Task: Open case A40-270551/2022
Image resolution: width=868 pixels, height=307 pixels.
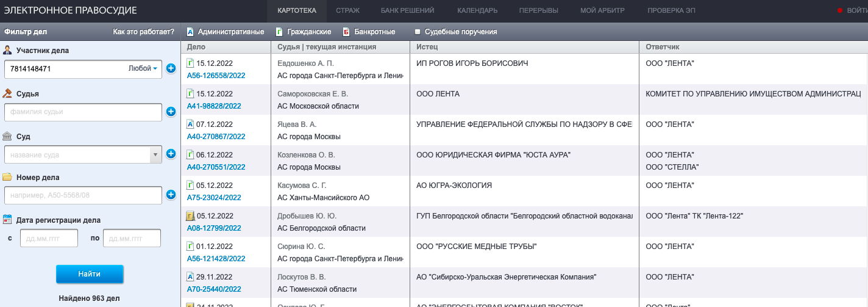Action: [x=216, y=167]
